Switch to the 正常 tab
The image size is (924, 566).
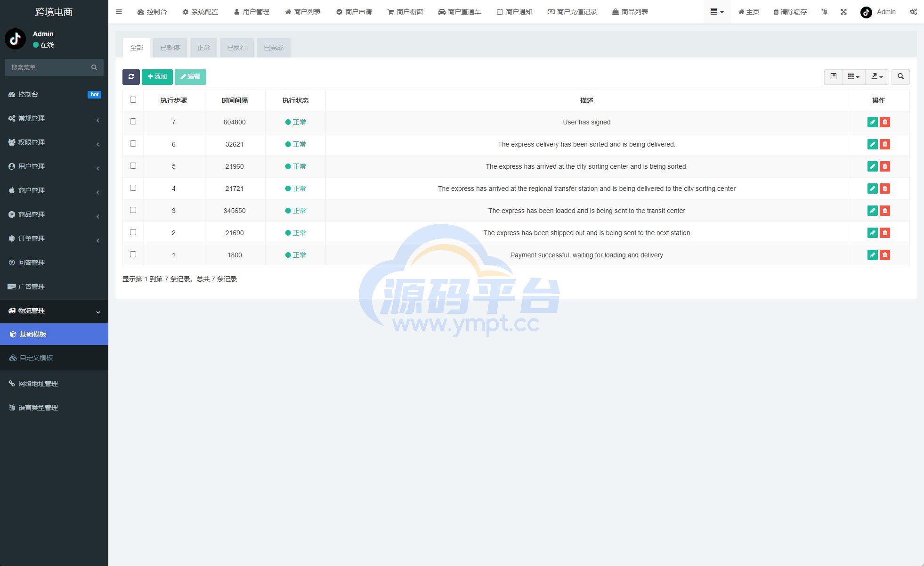(x=203, y=48)
